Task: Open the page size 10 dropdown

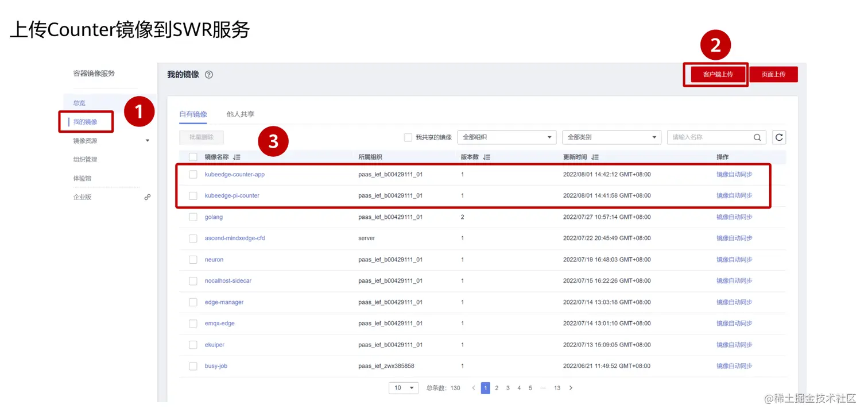Action: click(x=404, y=388)
